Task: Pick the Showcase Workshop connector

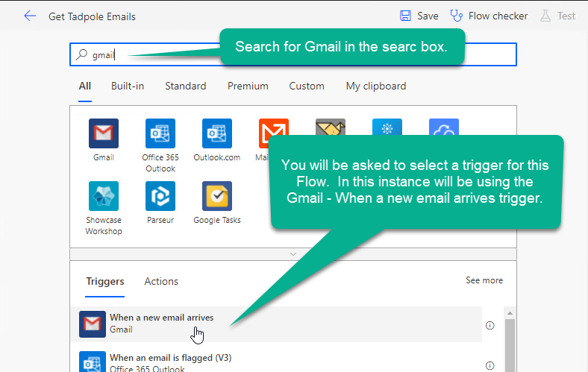Action: click(104, 196)
